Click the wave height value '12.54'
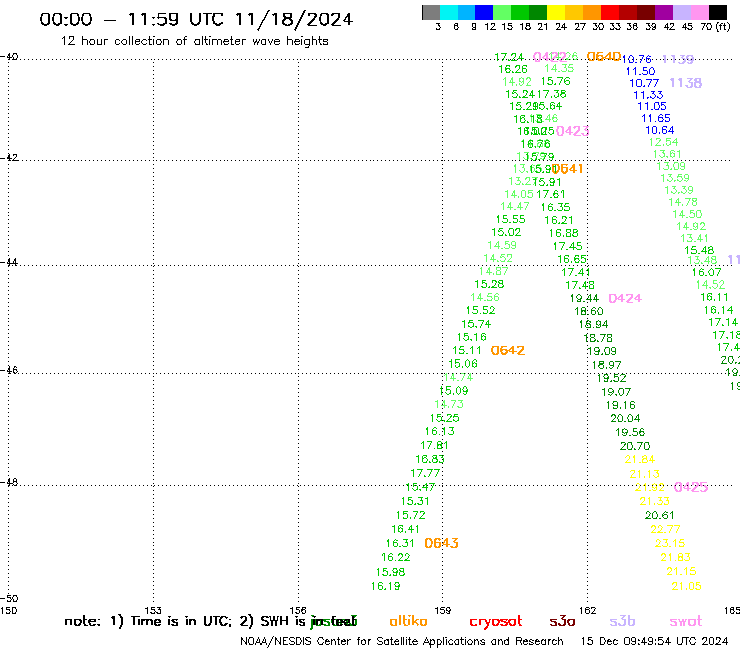This screenshot has width=740, height=650. click(x=664, y=142)
